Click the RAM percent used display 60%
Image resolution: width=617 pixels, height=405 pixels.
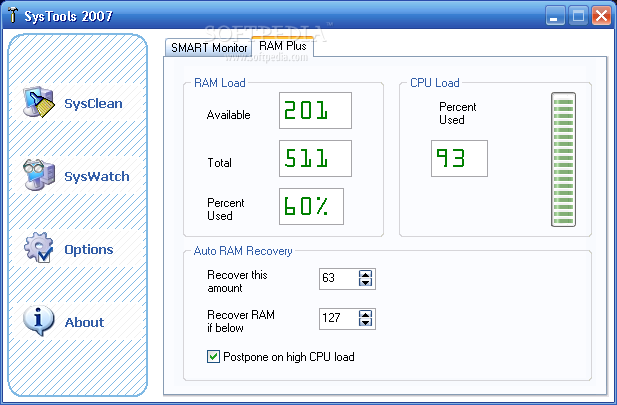click(311, 207)
